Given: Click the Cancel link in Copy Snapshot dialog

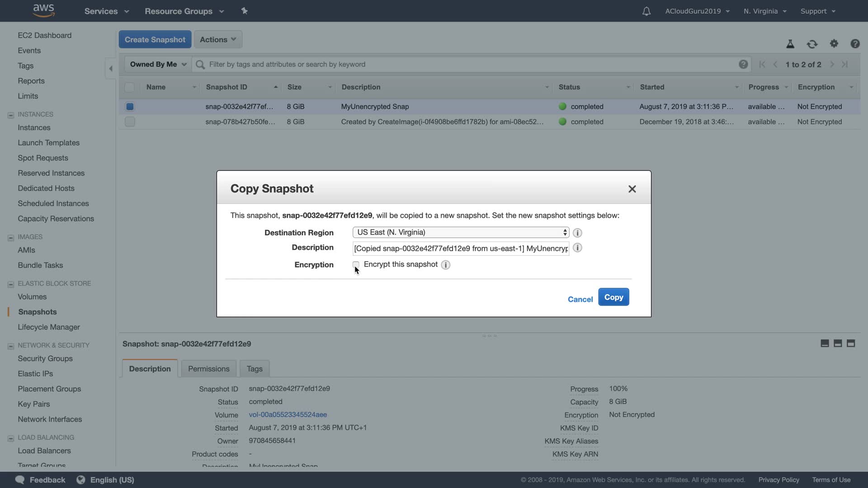Looking at the screenshot, I should (x=580, y=299).
